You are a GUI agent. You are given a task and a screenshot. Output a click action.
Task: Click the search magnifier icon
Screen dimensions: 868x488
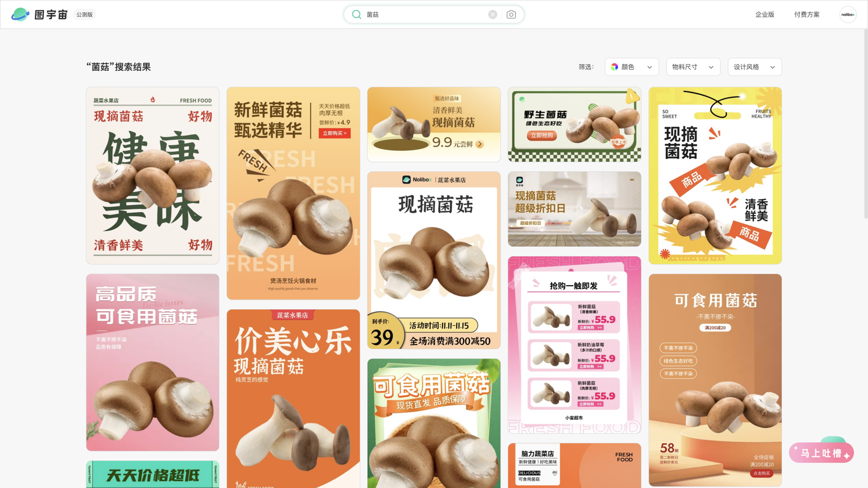click(x=356, y=14)
